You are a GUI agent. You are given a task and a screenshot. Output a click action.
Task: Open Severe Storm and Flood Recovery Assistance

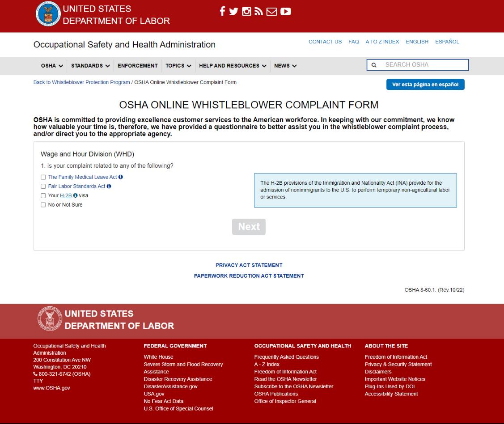pos(183,368)
